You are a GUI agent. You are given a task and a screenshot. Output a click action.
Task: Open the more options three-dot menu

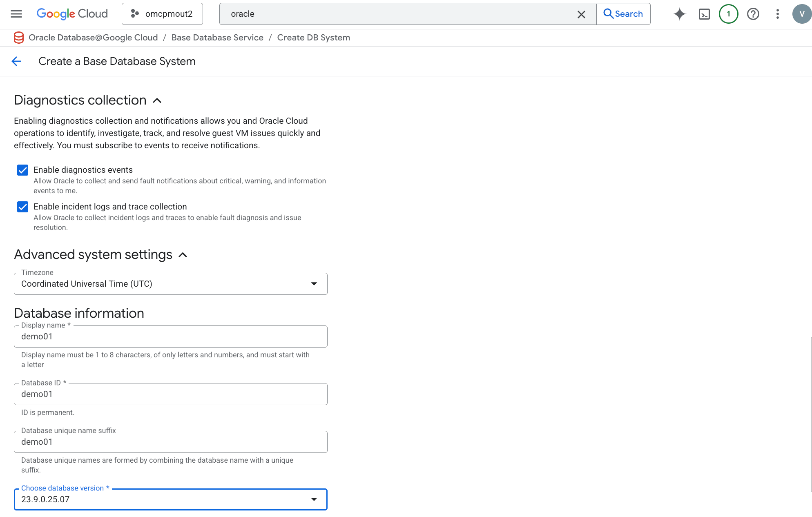(777, 13)
